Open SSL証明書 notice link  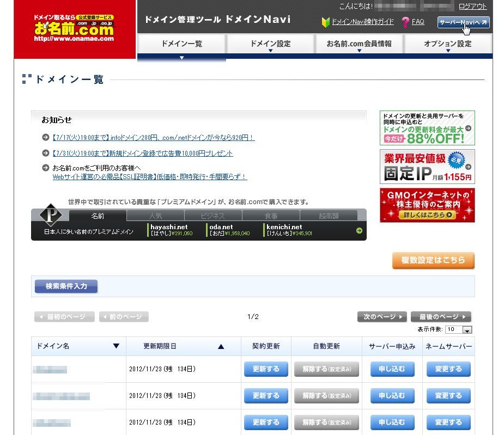[x=150, y=177]
